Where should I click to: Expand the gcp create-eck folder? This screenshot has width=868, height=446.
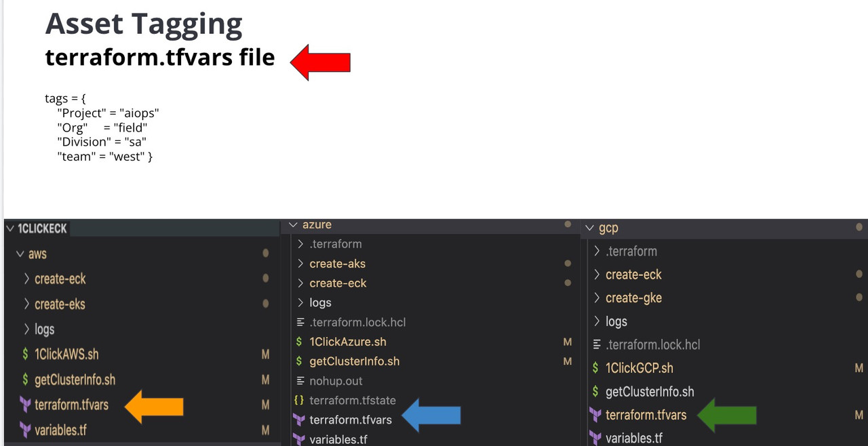pos(597,275)
